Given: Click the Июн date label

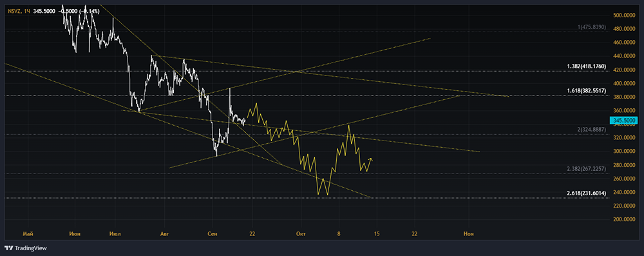Looking at the screenshot, I should (75, 234).
